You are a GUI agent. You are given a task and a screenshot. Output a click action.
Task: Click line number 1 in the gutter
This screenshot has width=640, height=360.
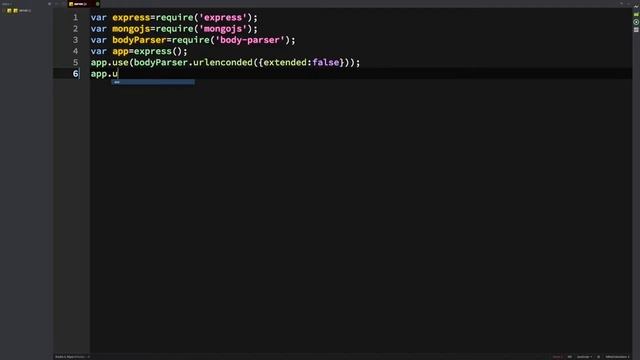point(76,18)
